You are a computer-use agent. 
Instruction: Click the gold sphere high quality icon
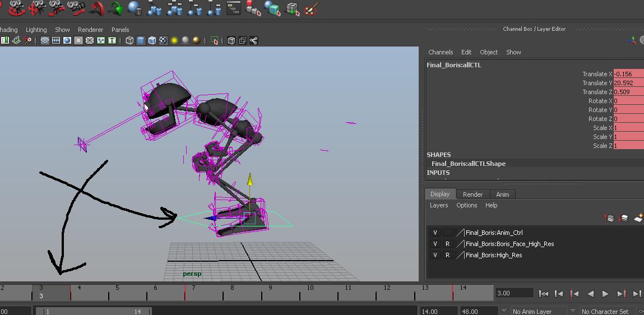tap(196, 40)
